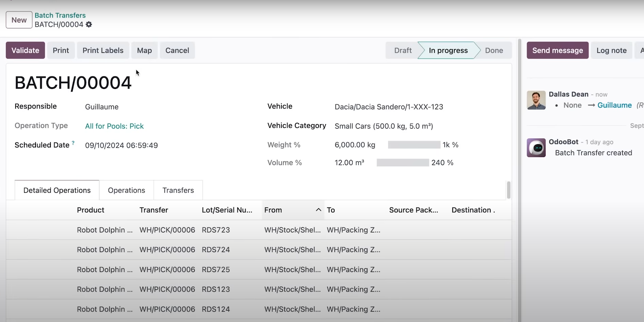Viewport: 644px width, 322px height.
Task: Sort by the Product column header
Action: (90, 210)
